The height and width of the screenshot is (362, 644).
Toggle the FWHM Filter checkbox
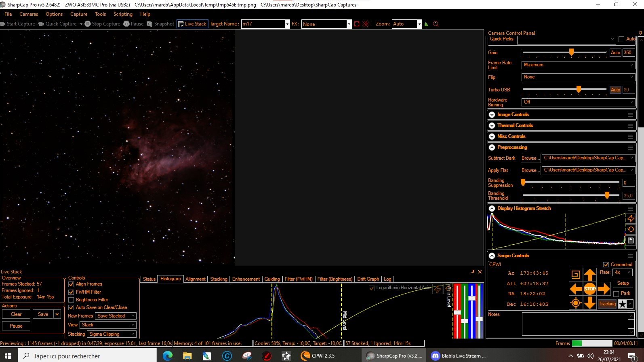click(71, 292)
